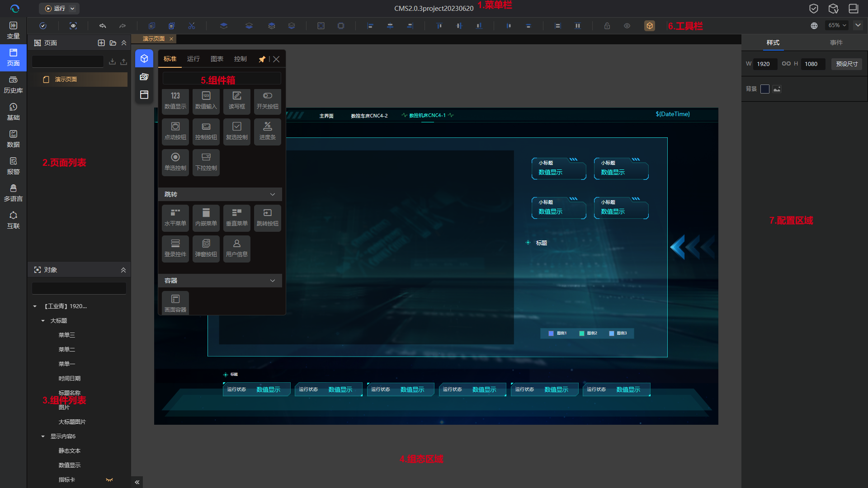Click the align top icon in toolbar
The width and height of the screenshot is (868, 488).
point(439,26)
